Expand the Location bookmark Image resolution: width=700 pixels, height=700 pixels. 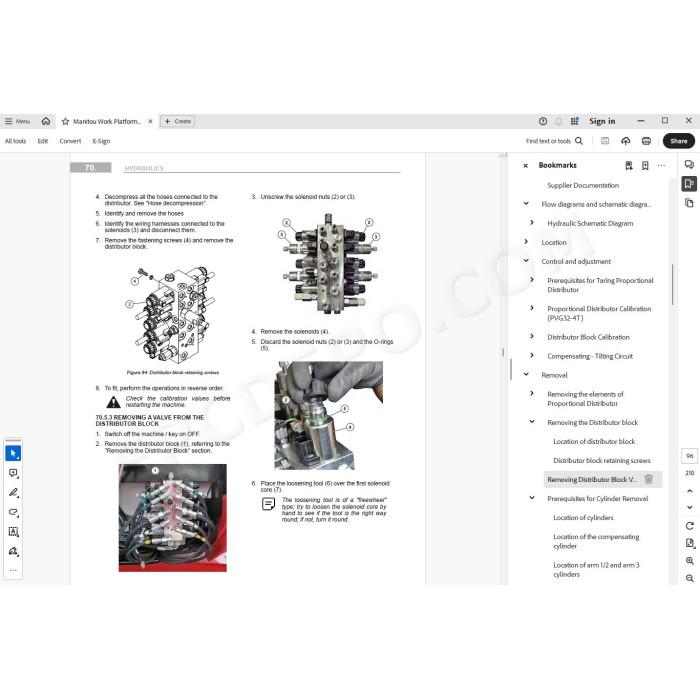526,242
